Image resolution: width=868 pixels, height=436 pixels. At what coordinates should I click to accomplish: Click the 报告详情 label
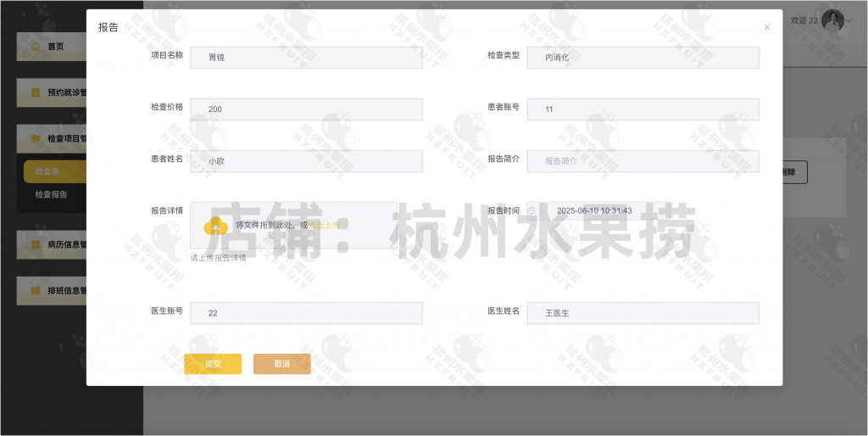tap(167, 210)
